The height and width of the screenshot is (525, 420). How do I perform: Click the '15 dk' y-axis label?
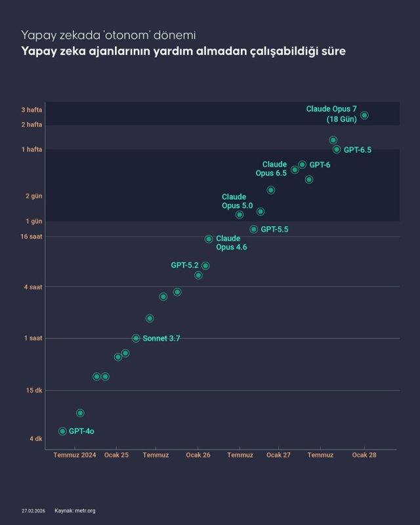point(34,390)
